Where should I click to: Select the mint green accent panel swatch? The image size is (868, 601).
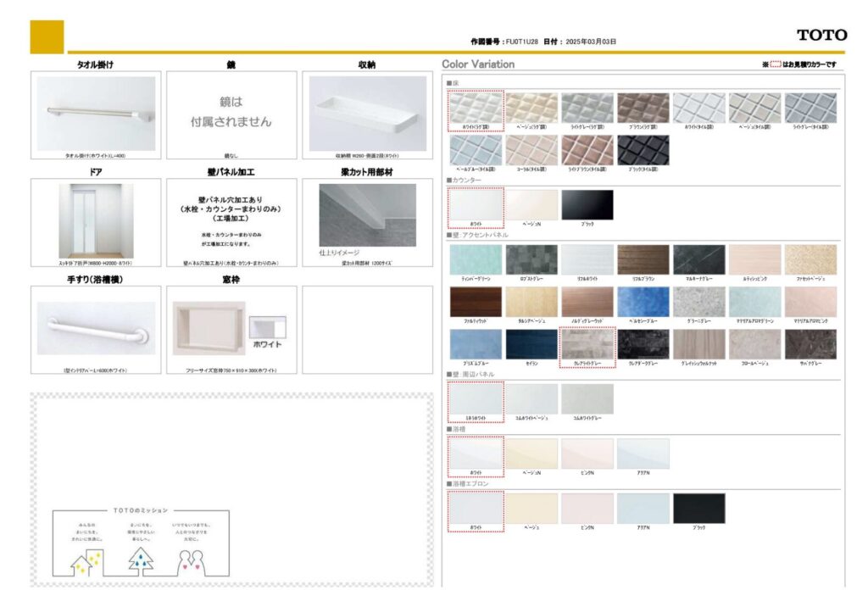click(x=475, y=259)
